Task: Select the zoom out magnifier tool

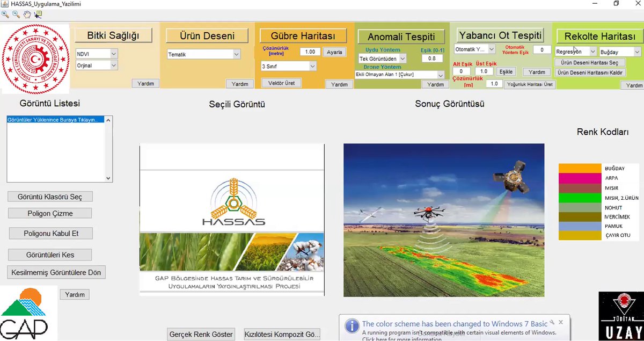Action: coord(16,15)
